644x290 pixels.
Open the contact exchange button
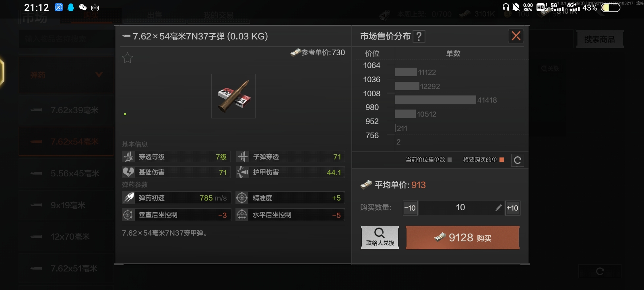pyautogui.click(x=380, y=238)
